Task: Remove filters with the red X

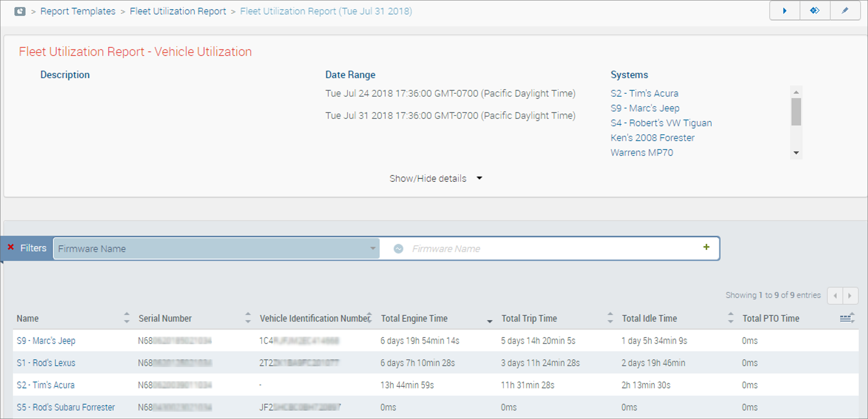Action: [x=11, y=247]
